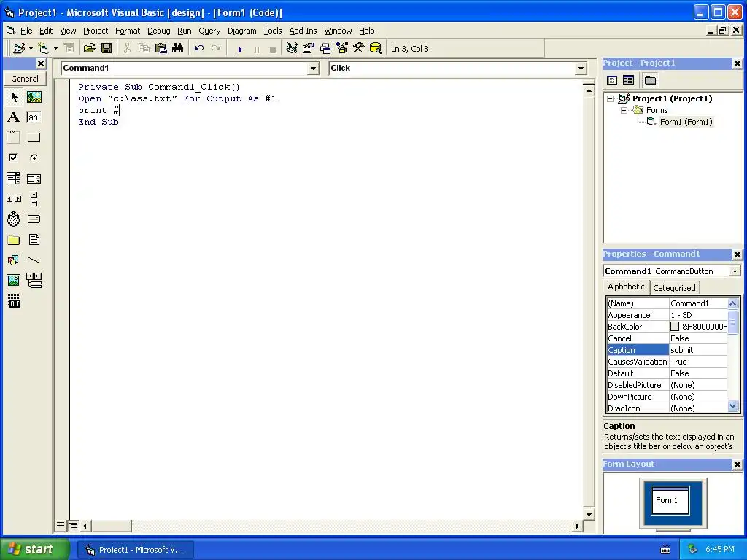Open the Data View Window toolbar icon
Image resolution: width=747 pixels, height=560 pixels.
coord(376,49)
